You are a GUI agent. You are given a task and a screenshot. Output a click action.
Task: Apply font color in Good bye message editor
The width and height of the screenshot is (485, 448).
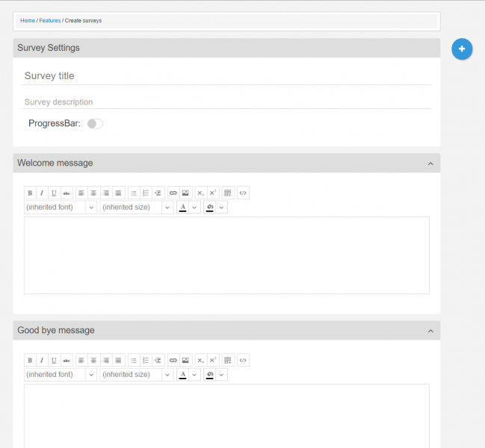click(x=183, y=375)
